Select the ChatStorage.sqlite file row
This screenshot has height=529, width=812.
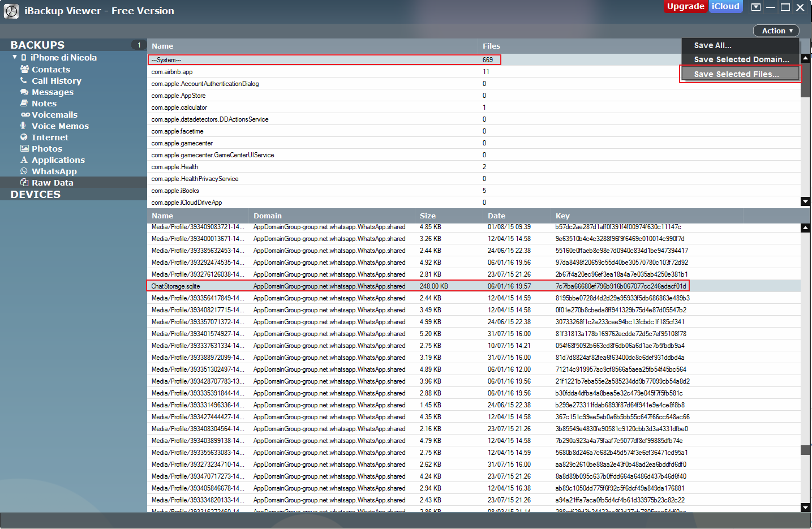point(474,286)
